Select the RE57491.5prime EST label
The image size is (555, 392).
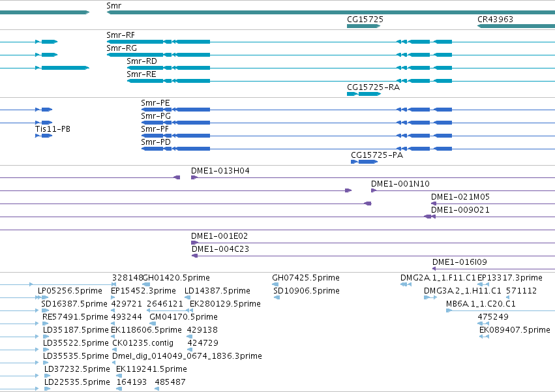point(75,317)
